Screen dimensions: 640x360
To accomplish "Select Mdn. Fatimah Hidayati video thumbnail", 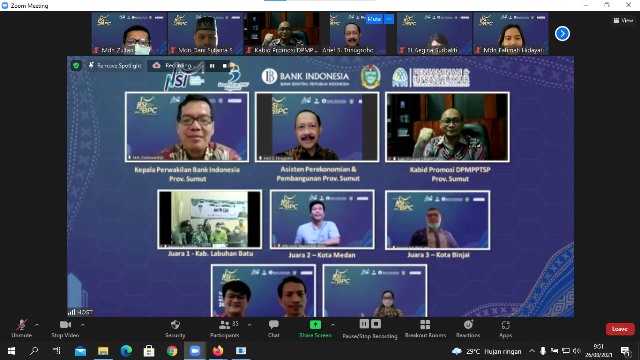I will click(x=511, y=33).
